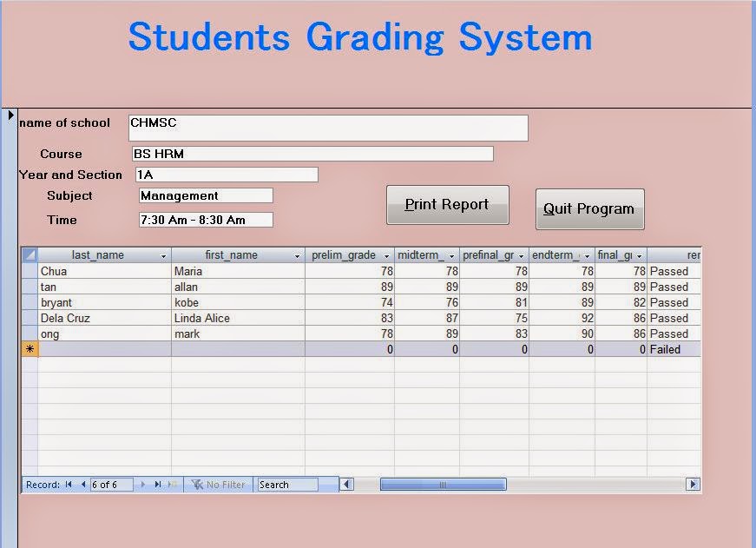This screenshot has width=756, height=548.
Task: Click the Quit Program button
Action: pyautogui.click(x=589, y=208)
